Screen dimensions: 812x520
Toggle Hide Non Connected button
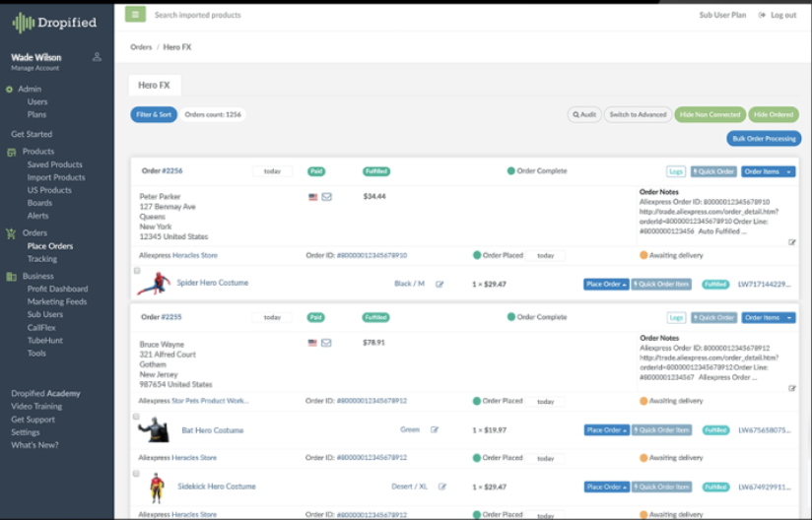tap(710, 114)
